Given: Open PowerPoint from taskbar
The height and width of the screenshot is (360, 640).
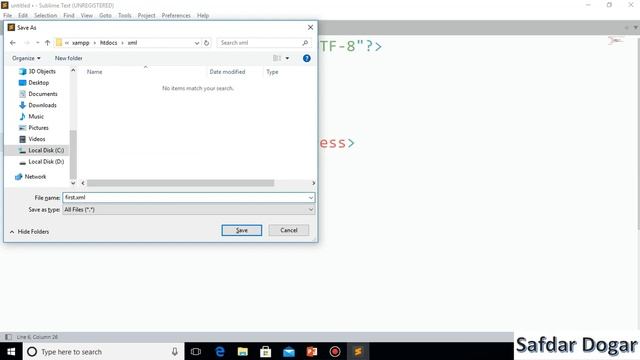Looking at the screenshot, I should coord(312,351).
